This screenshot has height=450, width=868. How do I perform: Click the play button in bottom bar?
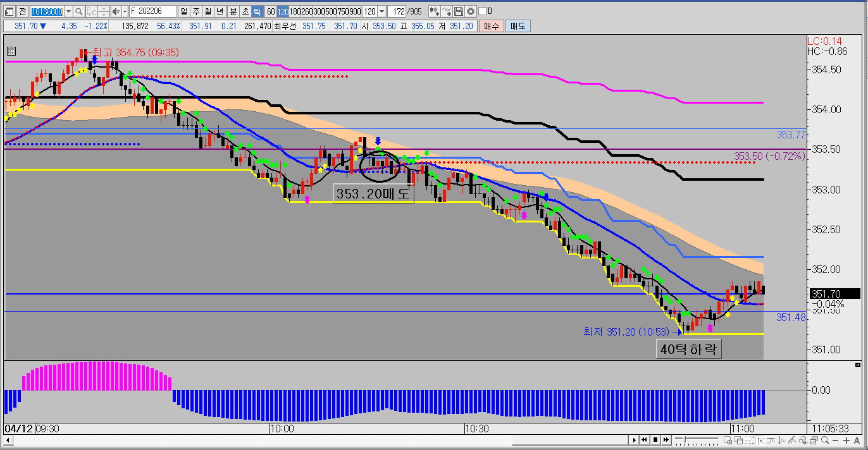[x=635, y=440]
